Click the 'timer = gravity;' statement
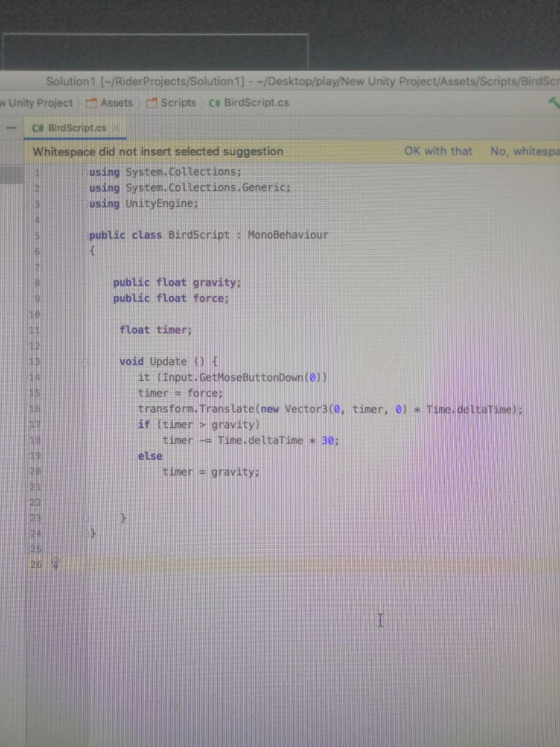This screenshot has width=560, height=747. tap(211, 472)
